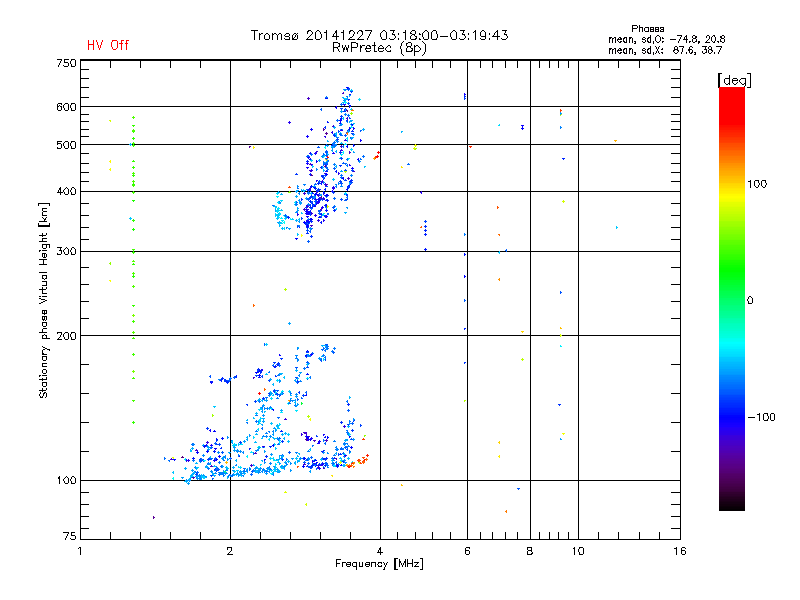Click the y-axis tick label '200'

tap(66, 336)
